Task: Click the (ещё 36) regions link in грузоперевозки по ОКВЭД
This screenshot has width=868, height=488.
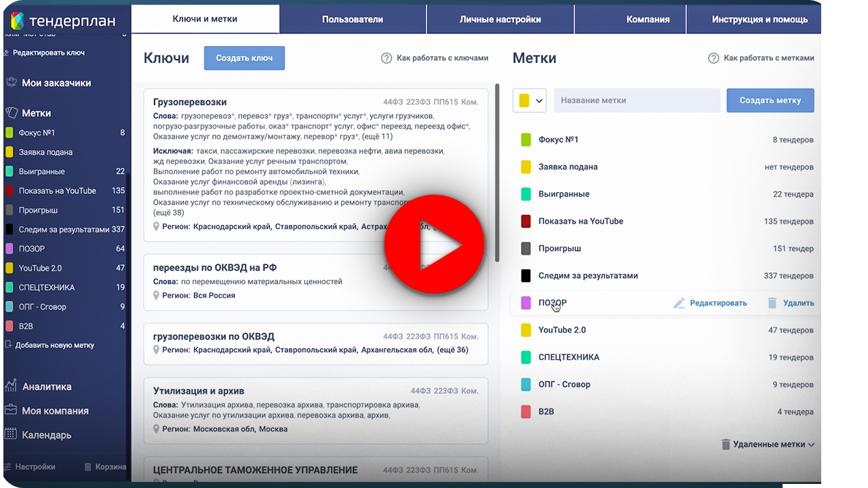Action: pos(452,350)
